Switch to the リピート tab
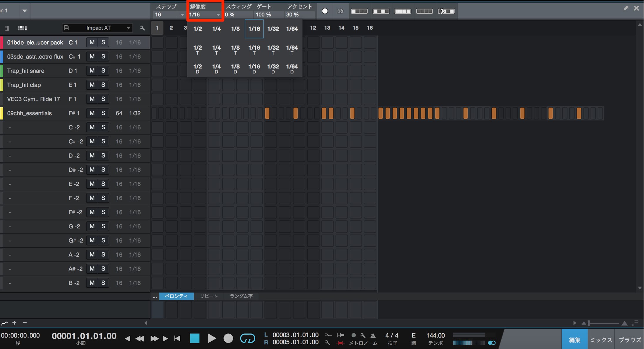Viewport: 644px width, 349px height. click(209, 296)
